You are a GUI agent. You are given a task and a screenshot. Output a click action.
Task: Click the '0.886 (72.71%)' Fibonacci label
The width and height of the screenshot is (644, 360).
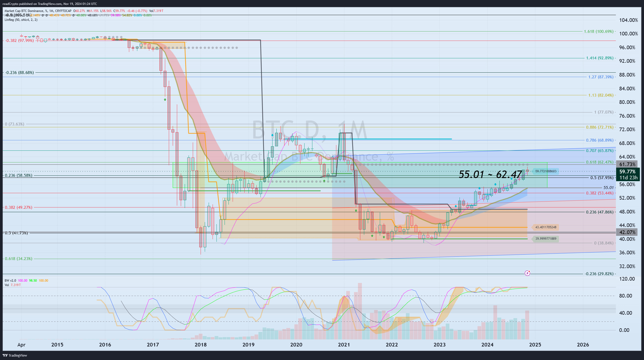pyautogui.click(x=600, y=127)
